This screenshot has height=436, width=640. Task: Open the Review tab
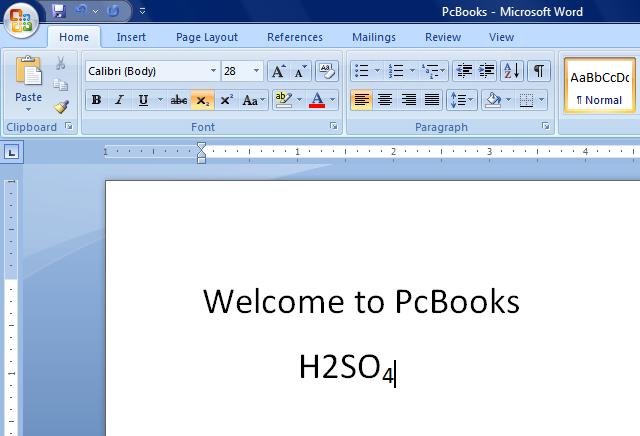443,37
